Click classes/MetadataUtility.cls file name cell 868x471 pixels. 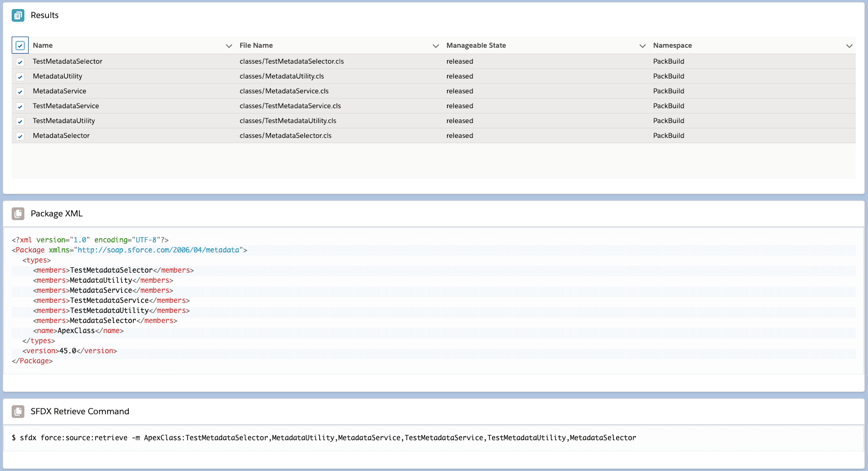282,76
